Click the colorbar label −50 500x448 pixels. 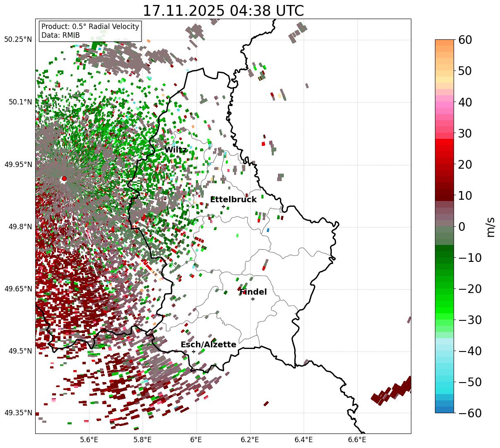click(470, 382)
